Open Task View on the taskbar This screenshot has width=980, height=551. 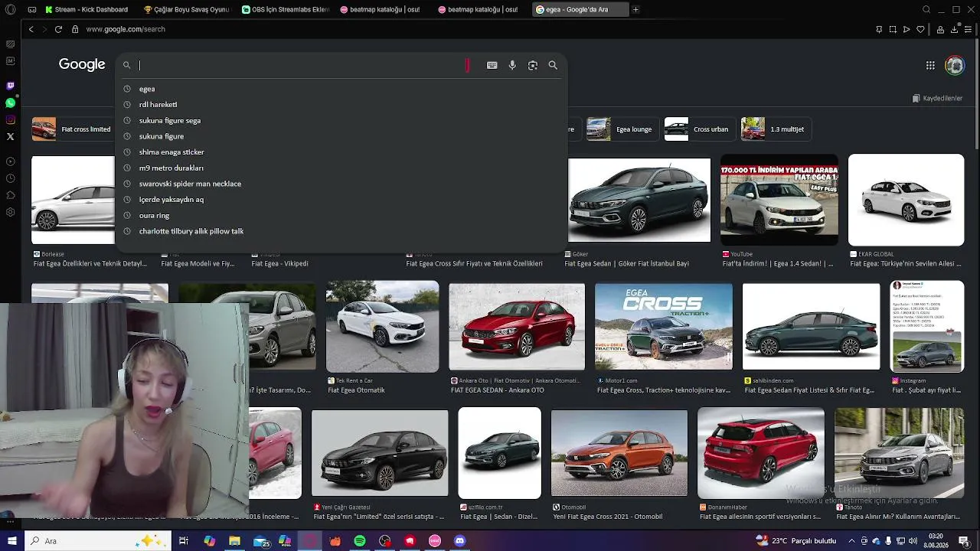click(x=184, y=541)
